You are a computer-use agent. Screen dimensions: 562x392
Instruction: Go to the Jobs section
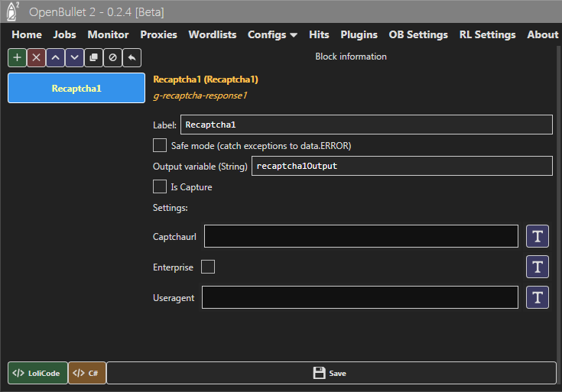pyautogui.click(x=64, y=34)
